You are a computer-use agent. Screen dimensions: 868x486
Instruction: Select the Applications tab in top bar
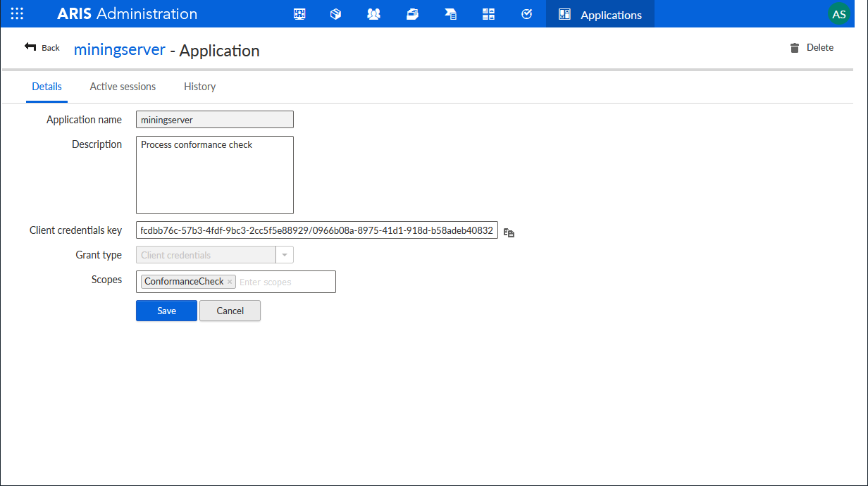tap(600, 14)
